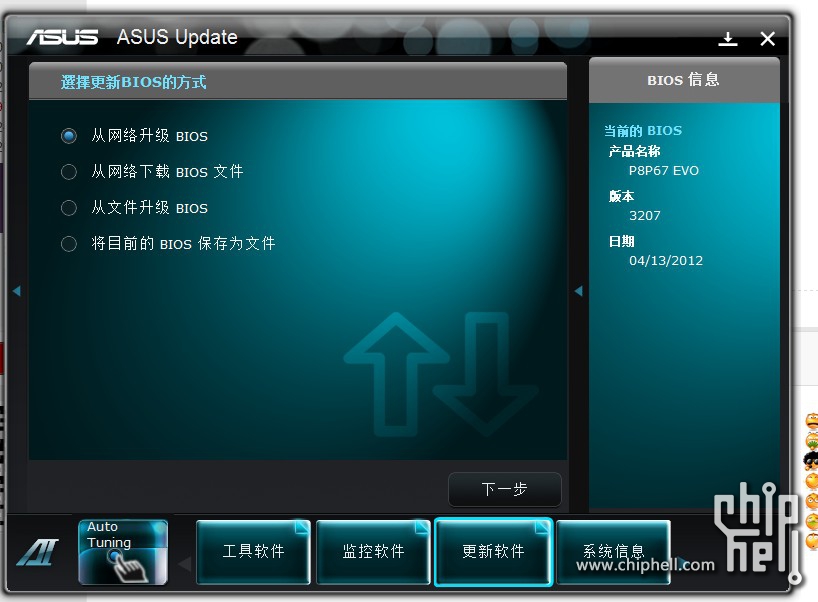Open the '监控软件' monitor tab
The width and height of the screenshot is (818, 602).
[x=373, y=551]
